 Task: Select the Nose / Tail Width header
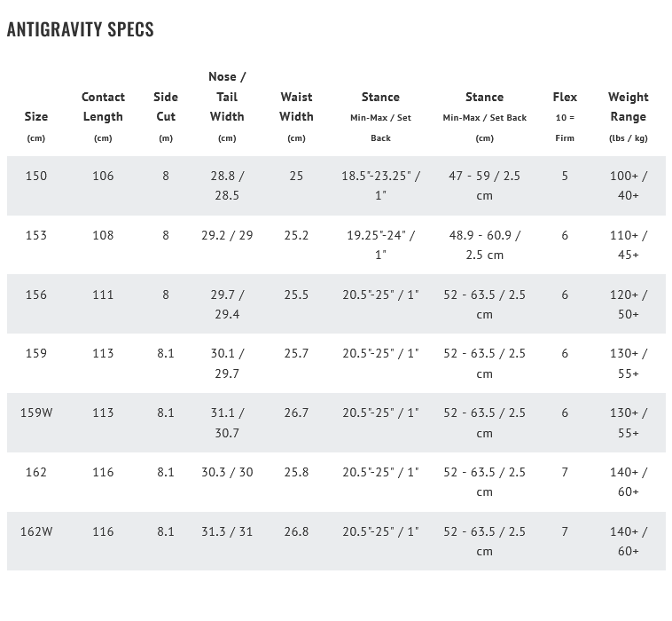pyautogui.click(x=227, y=97)
